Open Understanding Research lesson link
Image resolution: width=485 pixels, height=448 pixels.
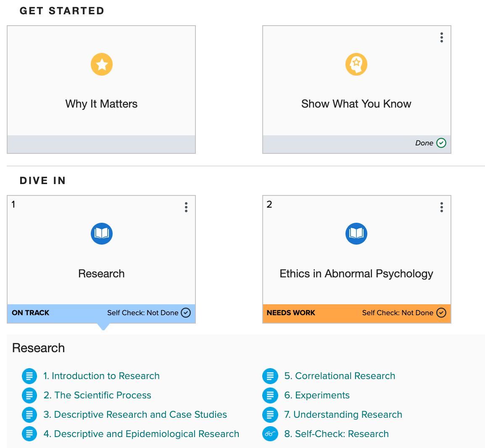(343, 414)
